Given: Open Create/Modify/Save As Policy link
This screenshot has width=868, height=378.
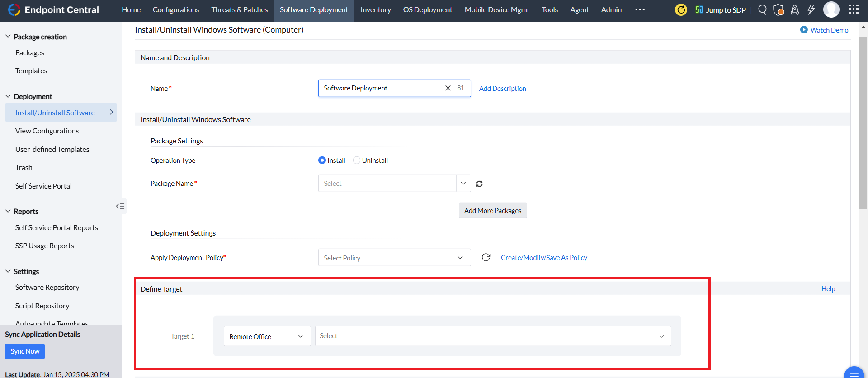Looking at the screenshot, I should pyautogui.click(x=544, y=258).
